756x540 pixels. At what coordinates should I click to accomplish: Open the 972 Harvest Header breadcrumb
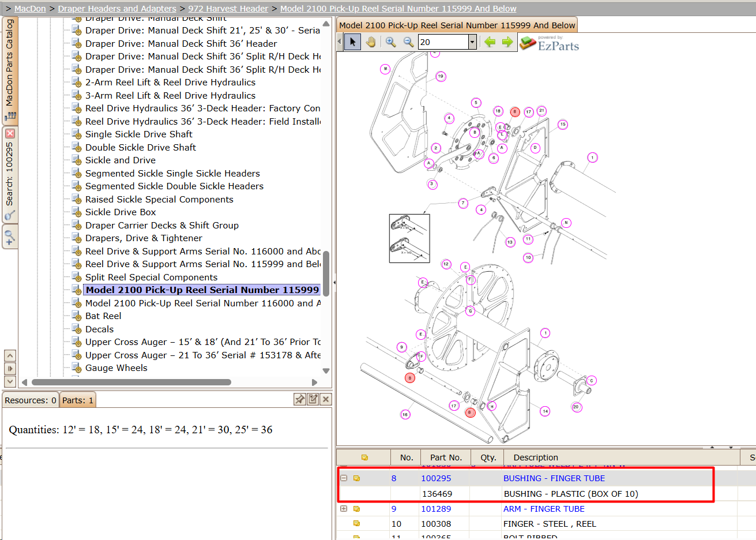tap(228, 9)
